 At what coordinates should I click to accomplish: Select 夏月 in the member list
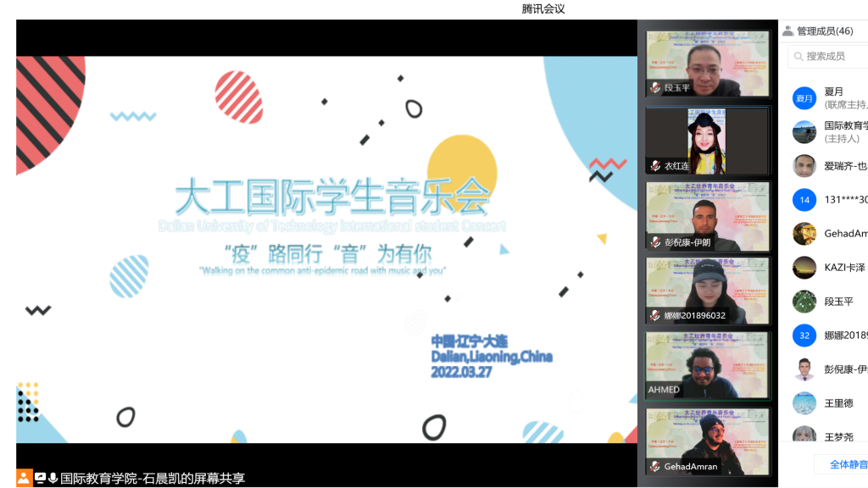tap(834, 91)
